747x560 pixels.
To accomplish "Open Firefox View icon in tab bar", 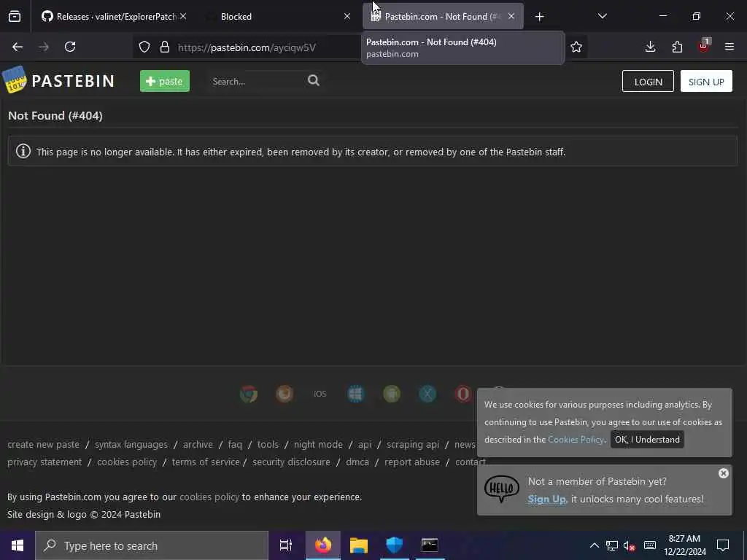I will point(15,17).
